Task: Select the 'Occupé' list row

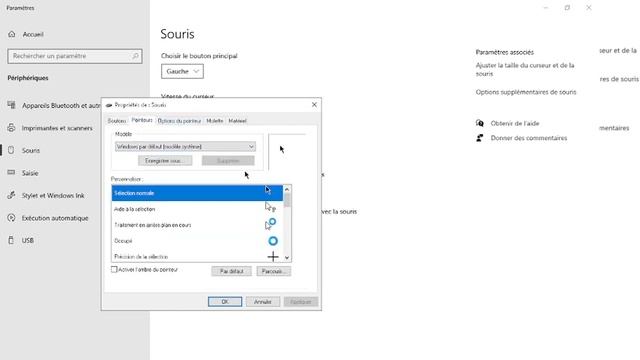Action: pyautogui.click(x=197, y=241)
